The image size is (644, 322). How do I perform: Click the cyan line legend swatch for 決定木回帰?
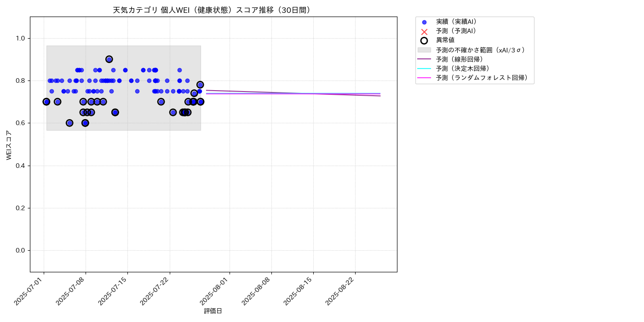424,69
